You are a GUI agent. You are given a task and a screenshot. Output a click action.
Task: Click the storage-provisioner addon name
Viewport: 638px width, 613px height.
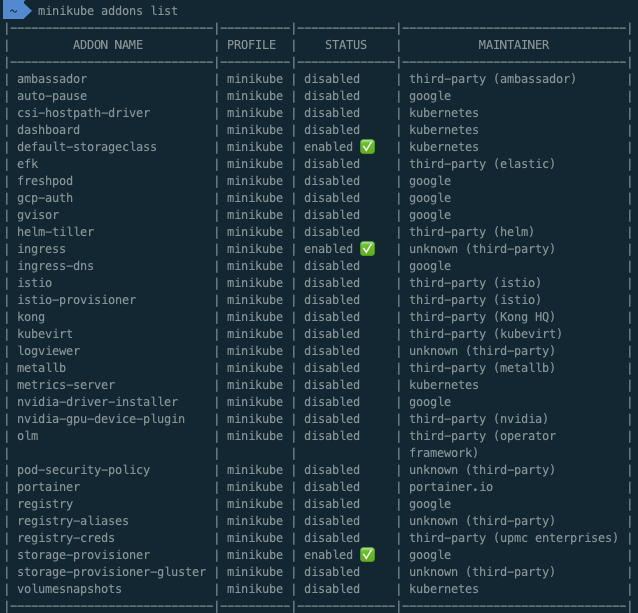(83, 555)
